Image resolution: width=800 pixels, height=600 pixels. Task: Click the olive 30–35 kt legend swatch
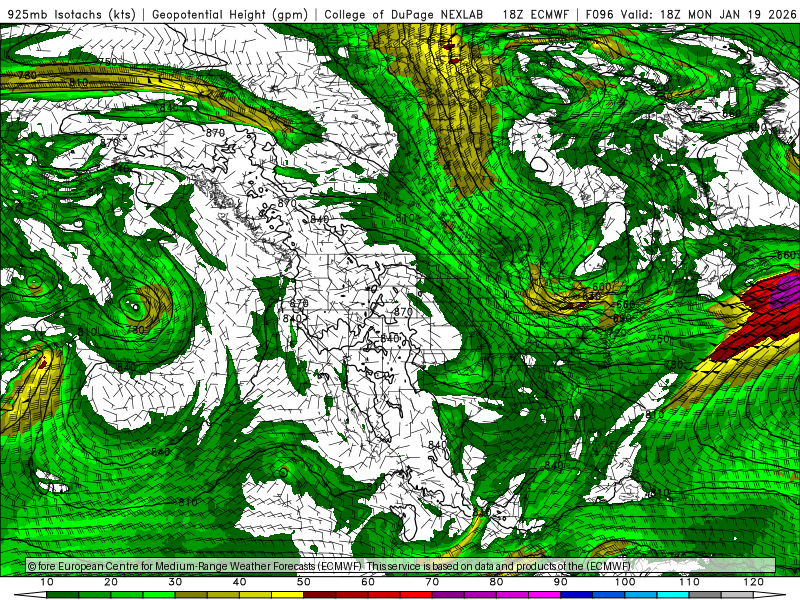191,595
